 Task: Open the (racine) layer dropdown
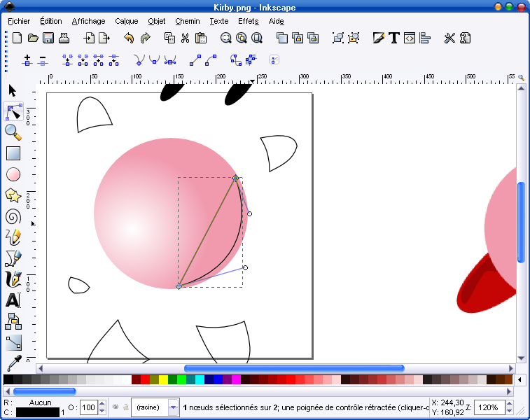pos(173,407)
